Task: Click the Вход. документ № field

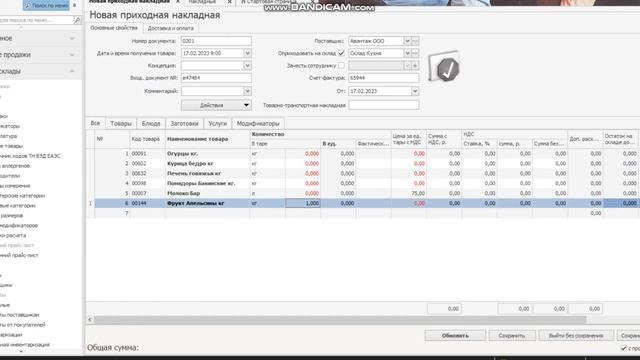Action: 216,78
